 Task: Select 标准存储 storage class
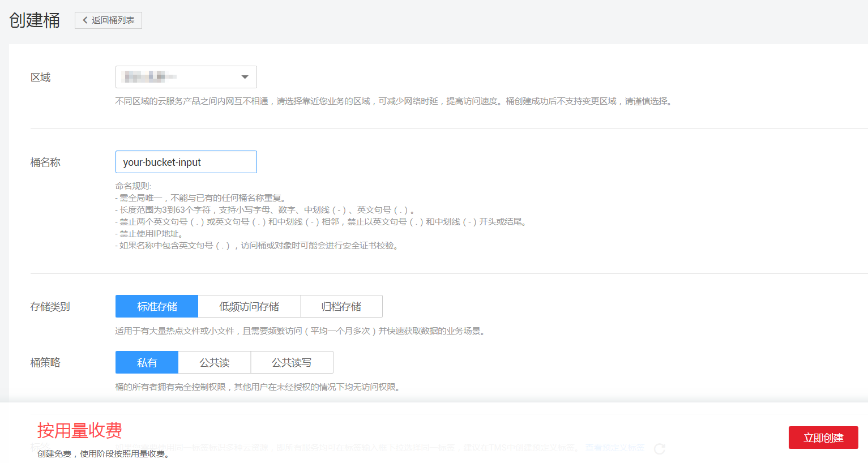[x=157, y=306]
